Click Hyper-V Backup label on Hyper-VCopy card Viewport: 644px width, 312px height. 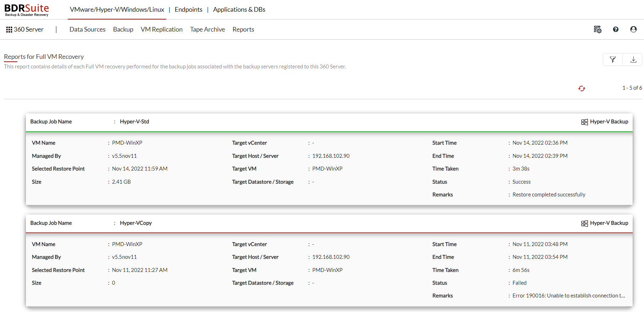[609, 223]
